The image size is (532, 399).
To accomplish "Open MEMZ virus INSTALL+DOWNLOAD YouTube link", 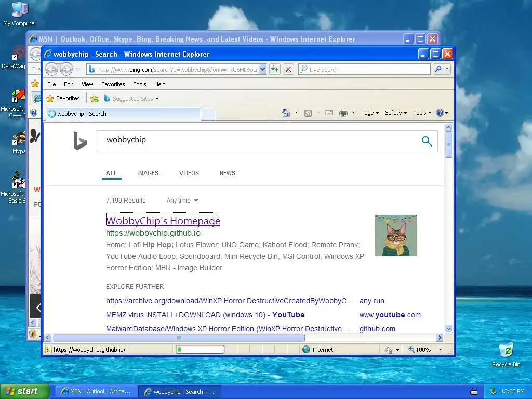I will click(205, 315).
